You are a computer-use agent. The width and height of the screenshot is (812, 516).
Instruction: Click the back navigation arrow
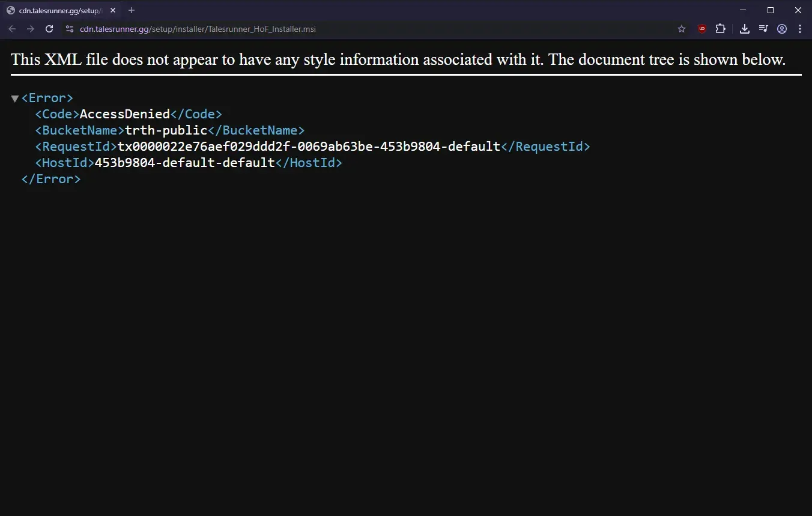[x=12, y=29]
